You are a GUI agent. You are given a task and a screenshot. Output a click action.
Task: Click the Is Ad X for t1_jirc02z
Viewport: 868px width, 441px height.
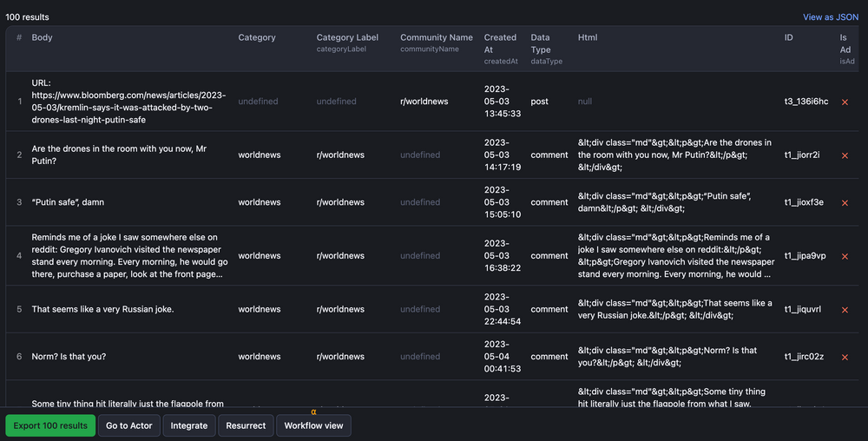point(845,357)
